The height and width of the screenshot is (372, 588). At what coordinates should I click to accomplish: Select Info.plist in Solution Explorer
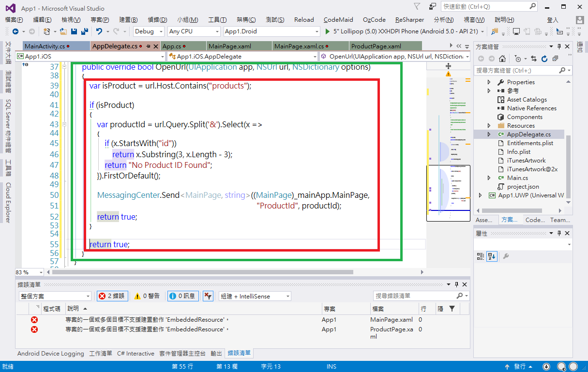519,152
